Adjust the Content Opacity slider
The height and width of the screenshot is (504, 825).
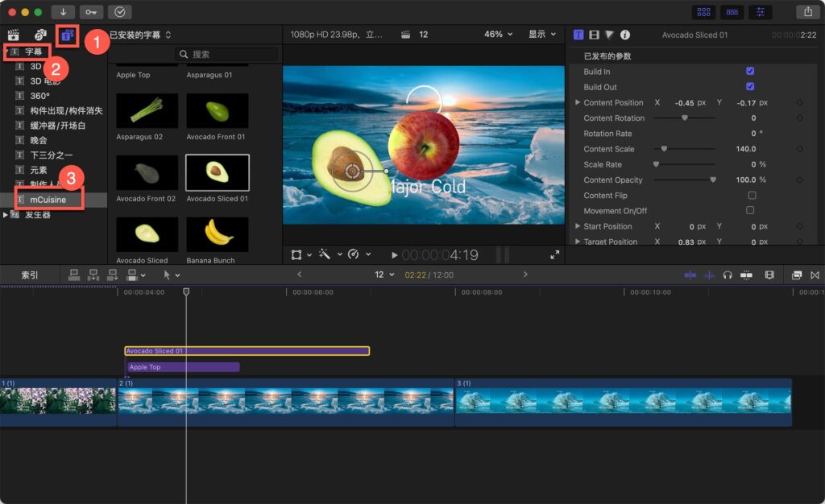[x=712, y=180]
